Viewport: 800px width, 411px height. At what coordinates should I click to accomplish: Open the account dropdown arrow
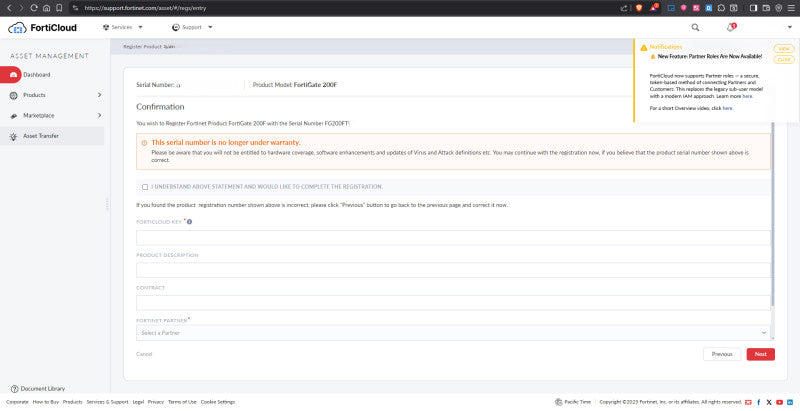790,28
